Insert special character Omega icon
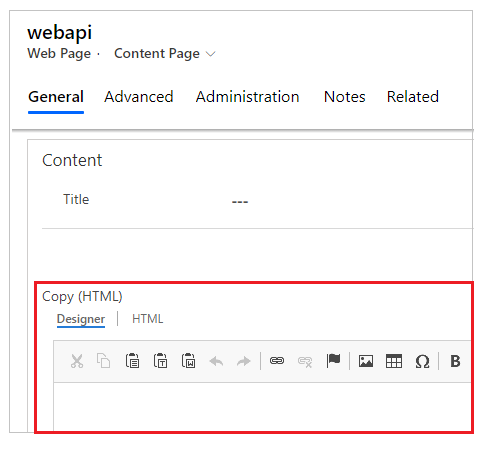This screenshot has height=449, width=491. tap(422, 361)
